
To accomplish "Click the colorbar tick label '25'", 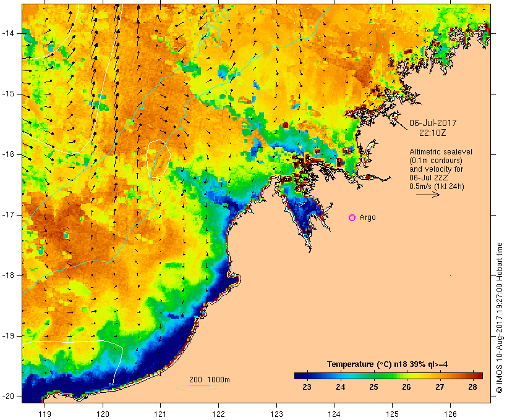I will (373, 387).
